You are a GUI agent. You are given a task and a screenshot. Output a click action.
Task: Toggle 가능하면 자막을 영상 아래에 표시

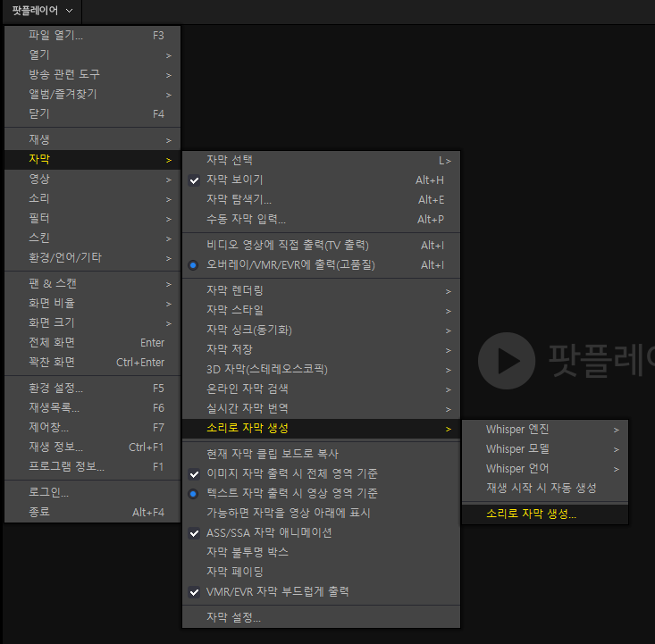(x=321, y=513)
